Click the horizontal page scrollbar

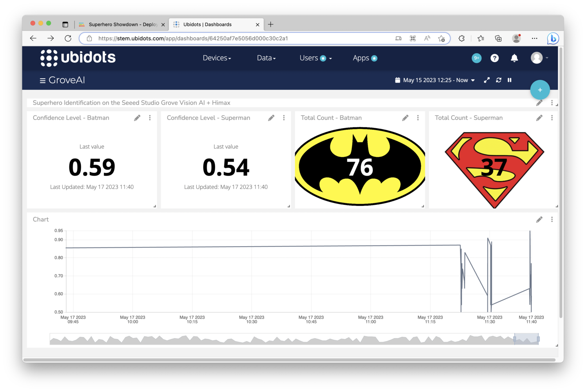289,360
